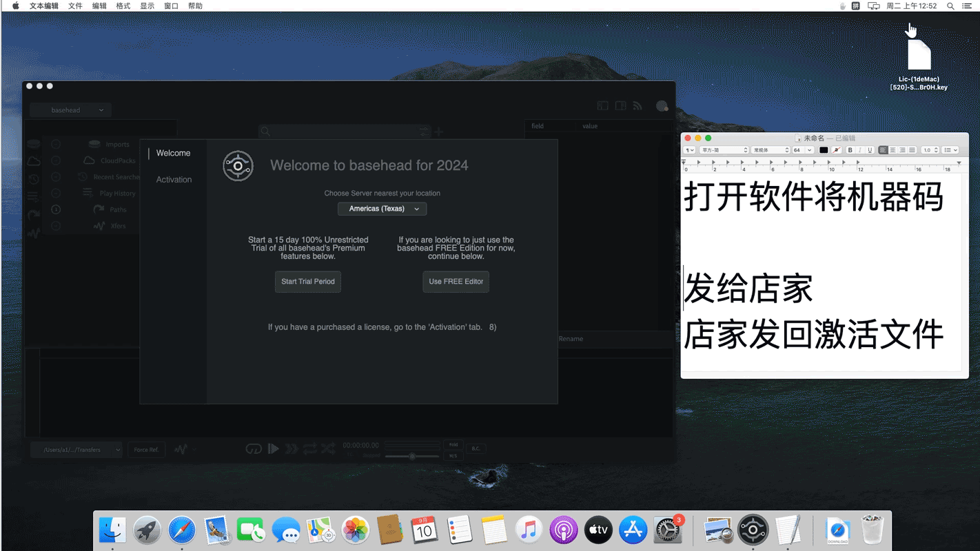Click Spotlight search icon in menu bar

(950, 6)
